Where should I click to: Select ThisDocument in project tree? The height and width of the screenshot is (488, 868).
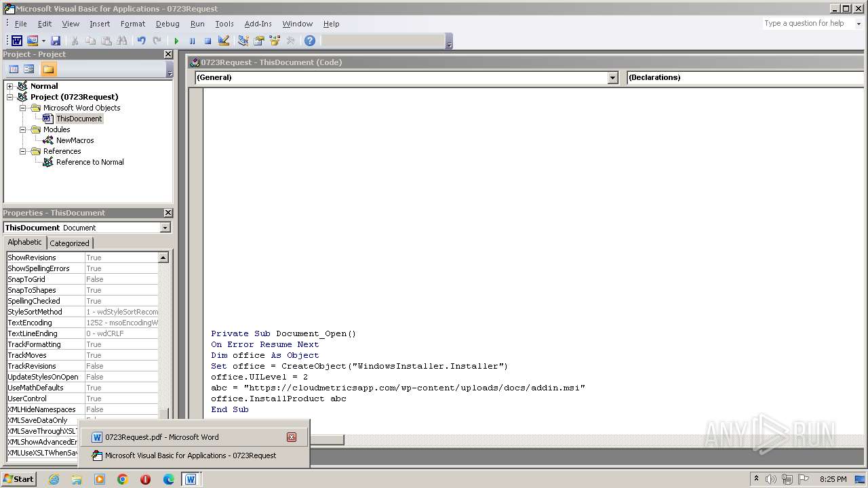pos(79,119)
